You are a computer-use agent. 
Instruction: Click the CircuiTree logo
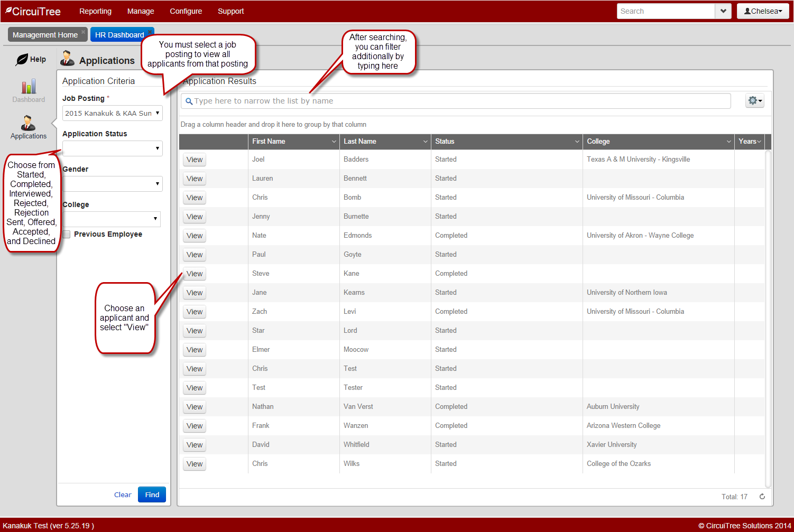tap(33, 11)
